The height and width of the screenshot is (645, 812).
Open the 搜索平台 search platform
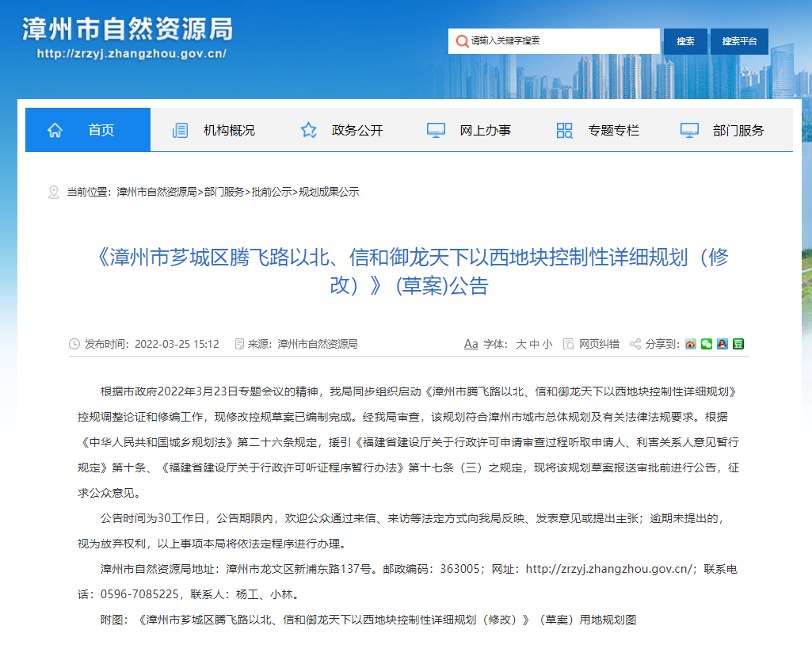[x=738, y=40]
